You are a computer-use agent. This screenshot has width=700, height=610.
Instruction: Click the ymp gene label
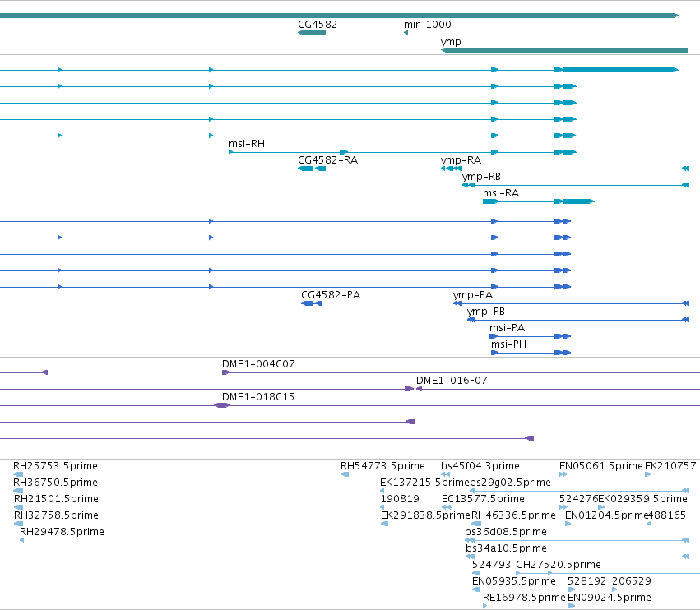click(451, 42)
